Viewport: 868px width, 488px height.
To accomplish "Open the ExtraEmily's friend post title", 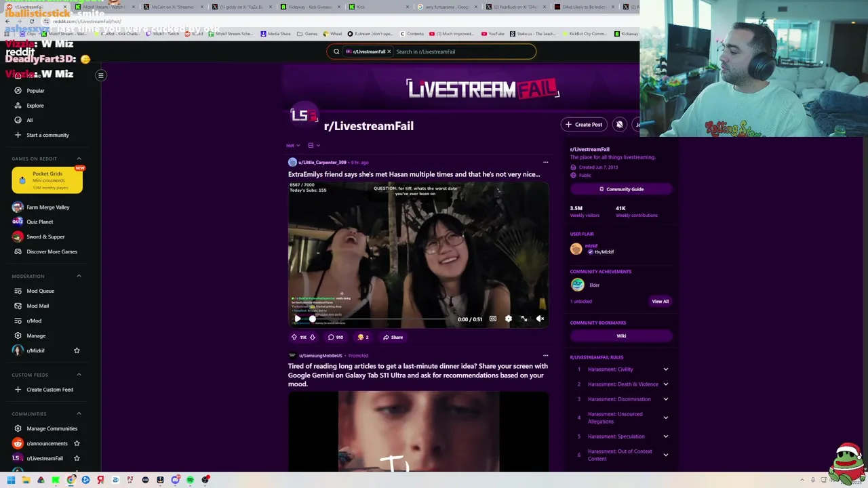I will [x=414, y=174].
